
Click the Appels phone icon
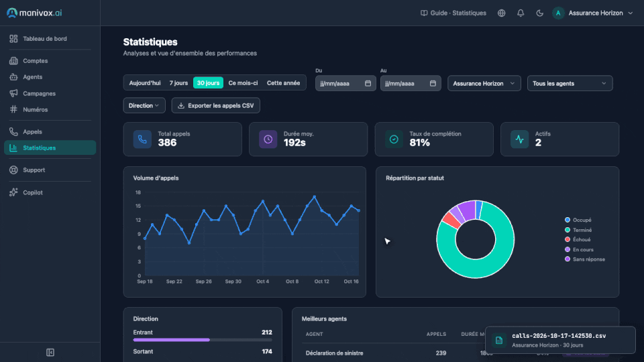click(13, 132)
